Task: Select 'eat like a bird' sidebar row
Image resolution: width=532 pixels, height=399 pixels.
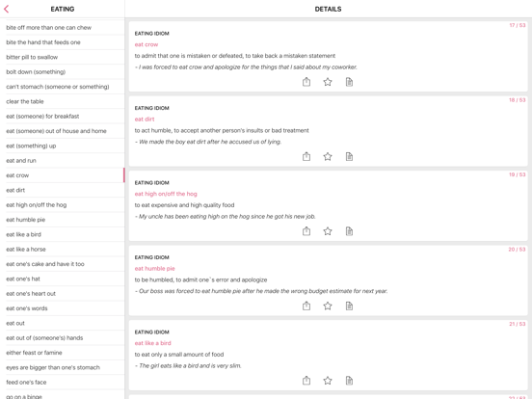Action: click(63, 234)
